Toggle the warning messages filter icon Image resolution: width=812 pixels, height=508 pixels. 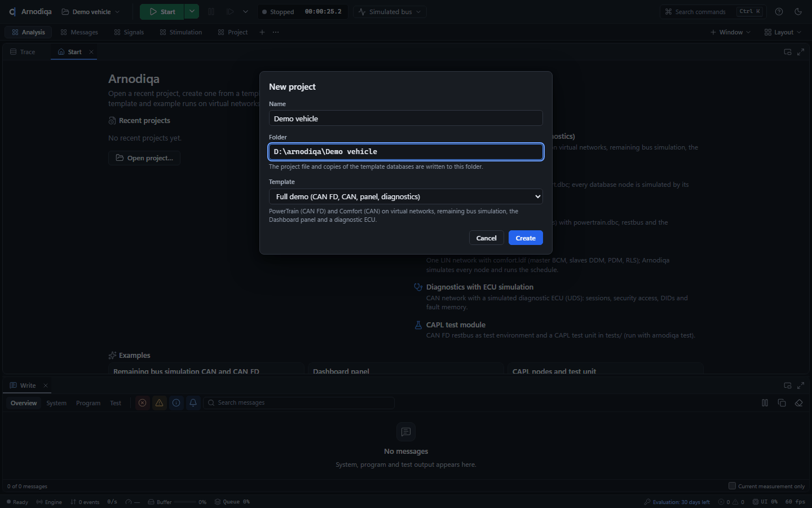(160, 403)
